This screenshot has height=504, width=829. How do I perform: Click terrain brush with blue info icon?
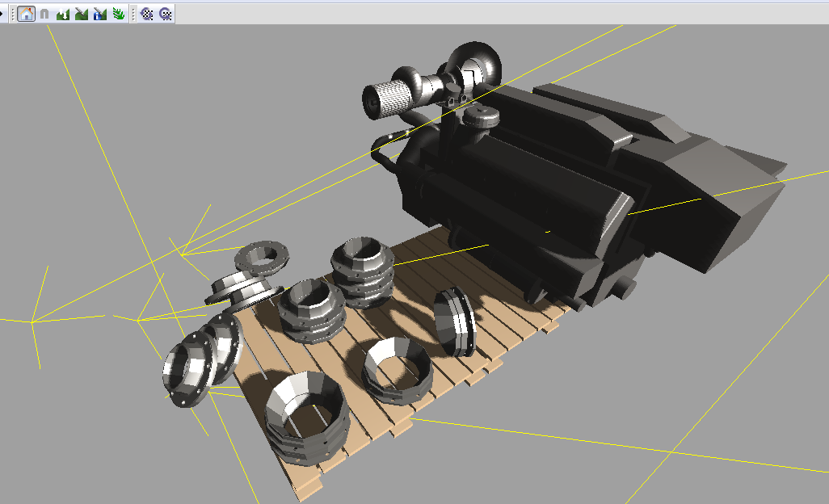[100, 14]
